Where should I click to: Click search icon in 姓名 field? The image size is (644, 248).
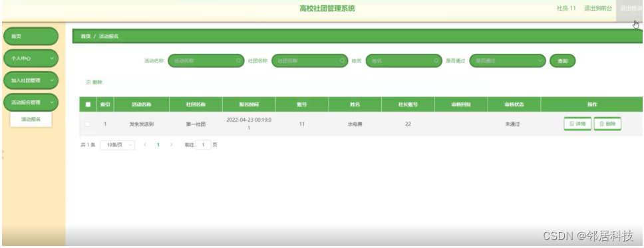pos(436,61)
